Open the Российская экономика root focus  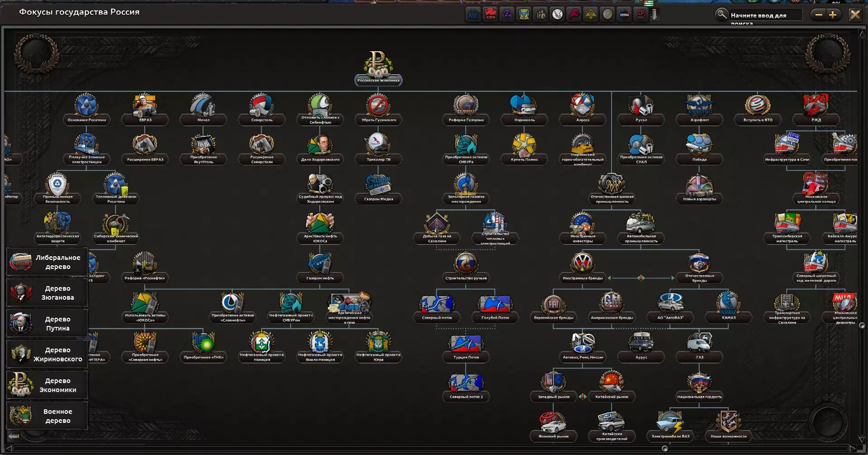click(378, 68)
